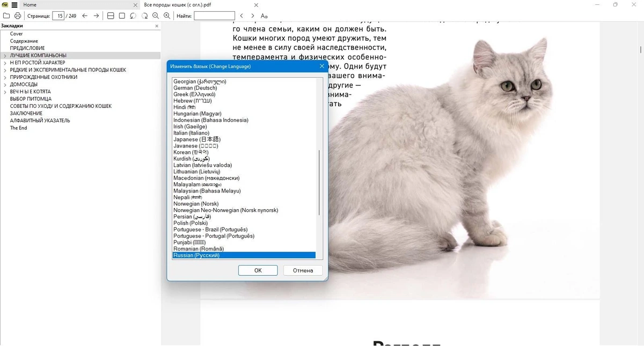Select the Fit Width view icon

point(111,16)
